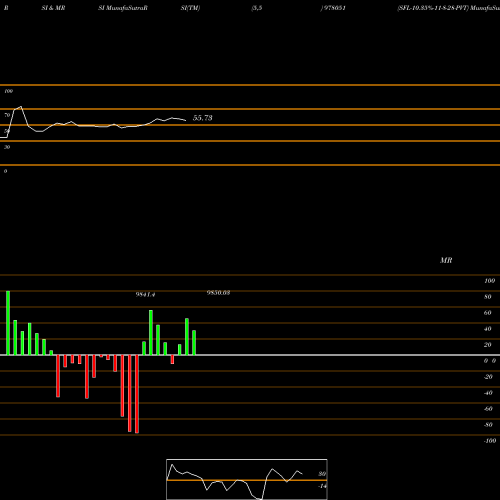This screenshot has height=500, width=500.
Task: Click the 60 label on the MR axis
Action: pos(488,313)
